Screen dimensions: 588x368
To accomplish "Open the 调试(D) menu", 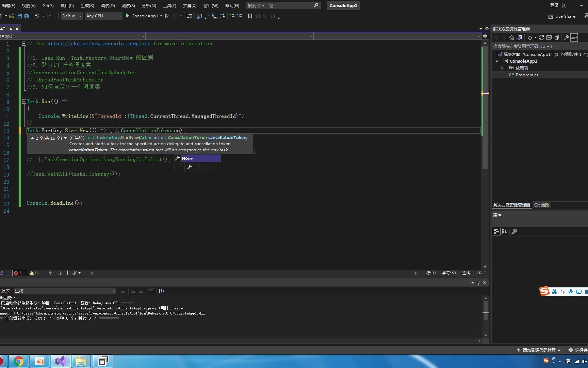I will [108, 5].
